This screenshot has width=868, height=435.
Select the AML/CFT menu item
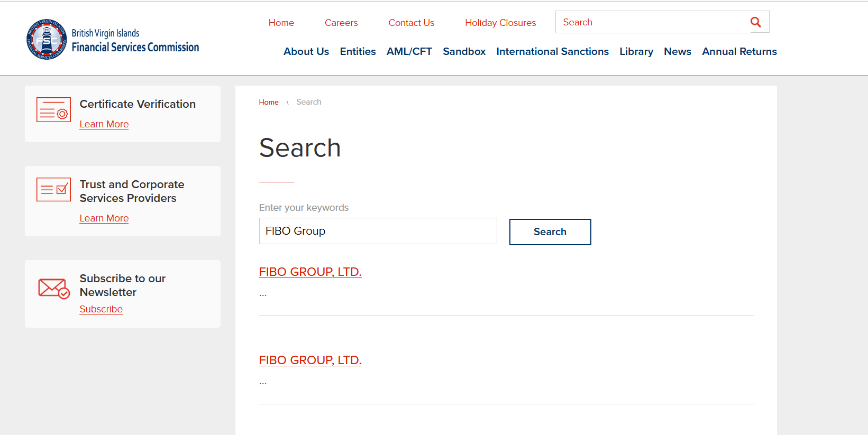pyautogui.click(x=409, y=51)
